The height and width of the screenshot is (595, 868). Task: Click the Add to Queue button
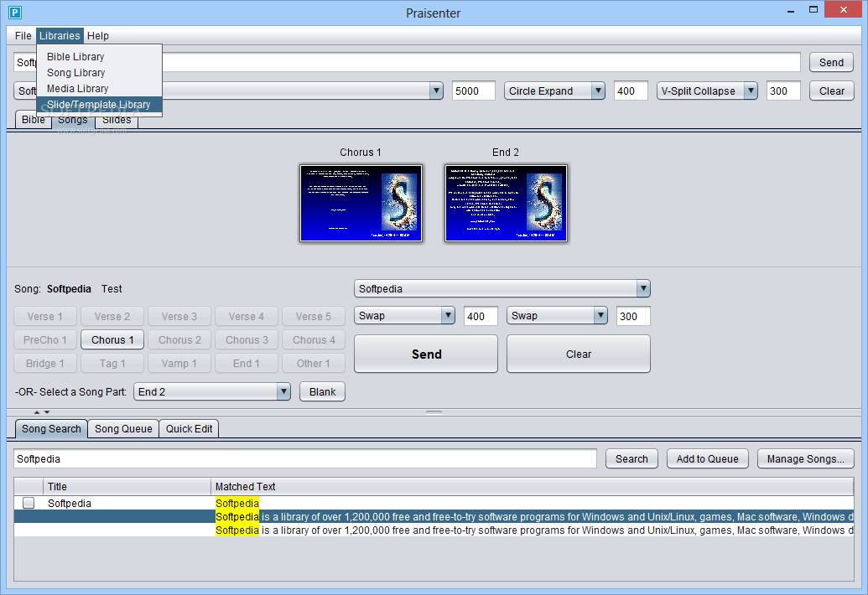(x=708, y=459)
